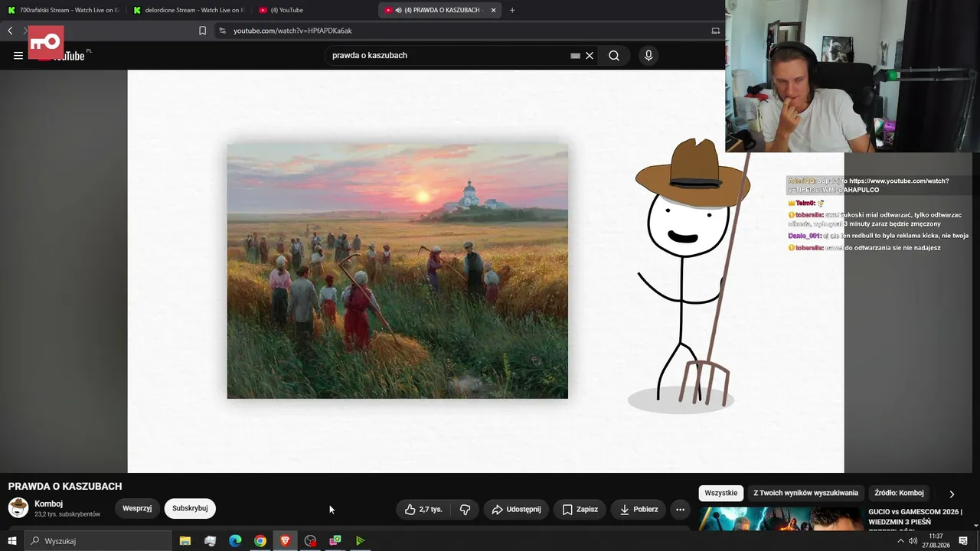
Task: Click the magnifier search button on YouTube
Action: pos(614,55)
